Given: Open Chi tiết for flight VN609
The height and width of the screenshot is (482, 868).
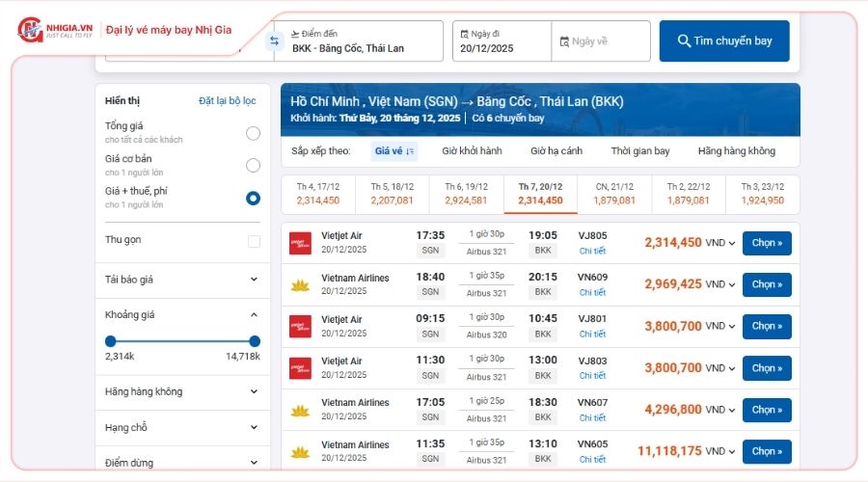Looking at the screenshot, I should 592,292.
